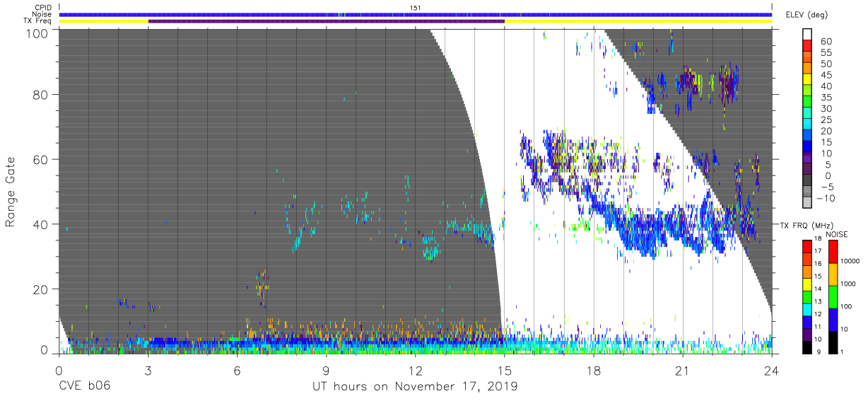The image size is (868, 401).
Task: Click the 100 tick on Range Gate axis
Action: (x=38, y=33)
